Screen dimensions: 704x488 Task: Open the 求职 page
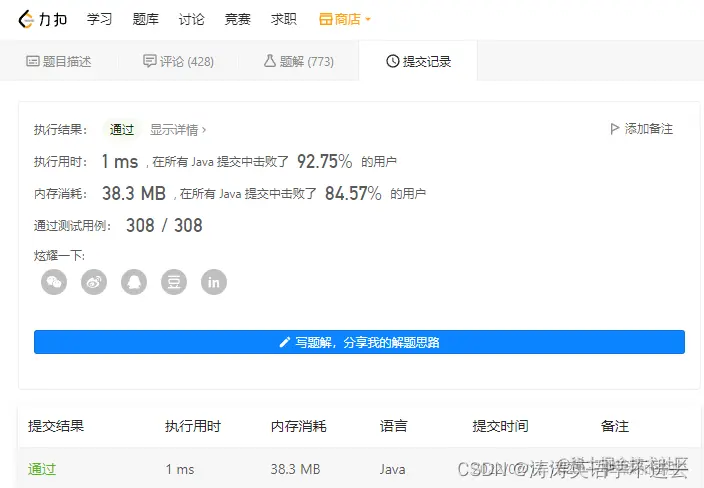coord(284,19)
